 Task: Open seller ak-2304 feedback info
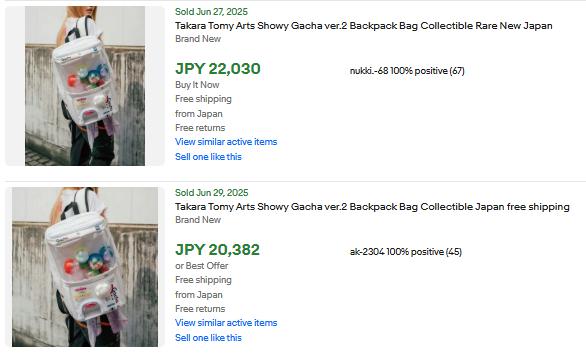[x=406, y=251]
